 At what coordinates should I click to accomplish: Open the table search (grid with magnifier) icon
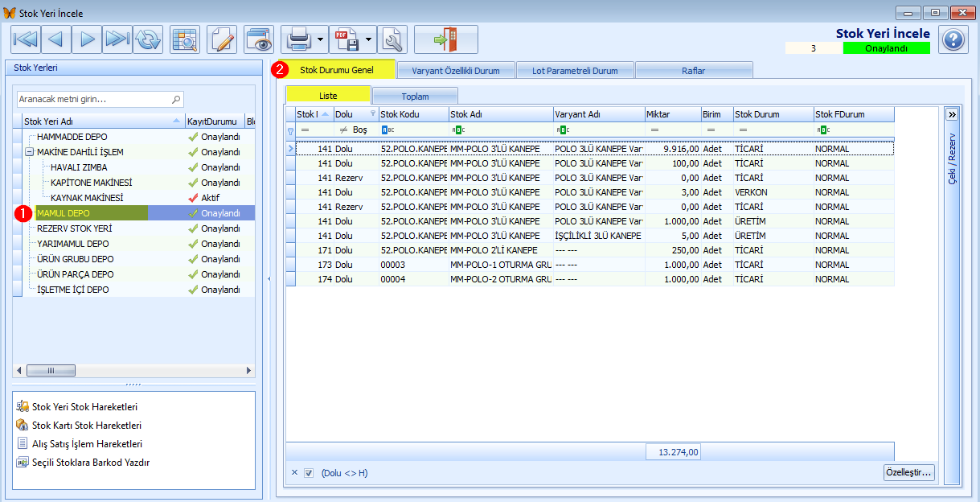coord(185,39)
